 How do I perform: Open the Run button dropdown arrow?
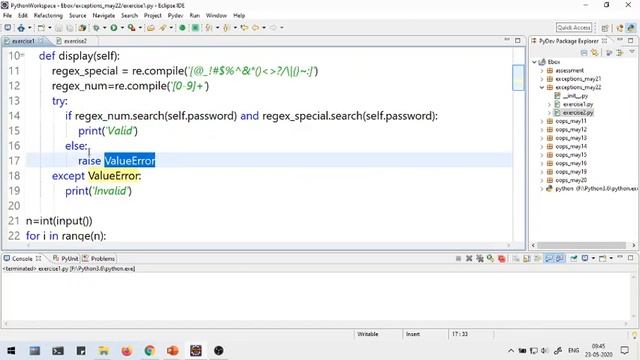click(x=122, y=28)
